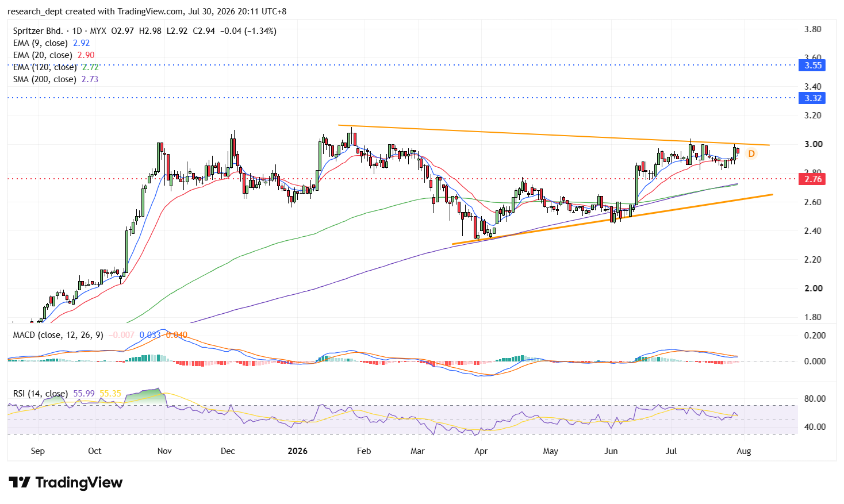
Task: Select the Spritzer Bhd. symbol title
Action: 38,31
